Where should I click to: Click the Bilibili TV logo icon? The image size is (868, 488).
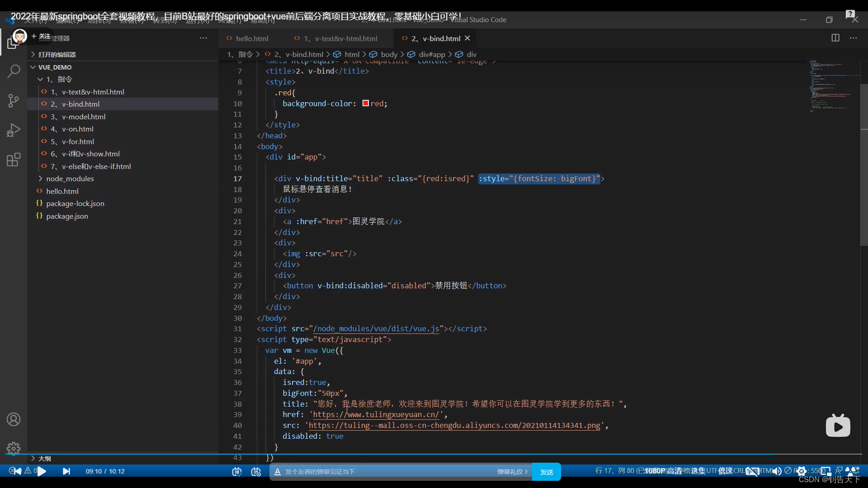pyautogui.click(x=838, y=426)
